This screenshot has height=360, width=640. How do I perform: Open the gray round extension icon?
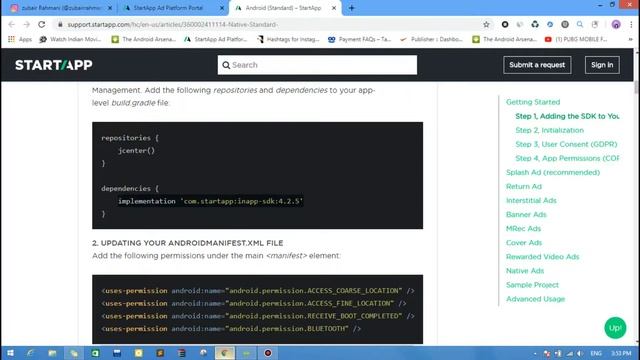coord(565,24)
